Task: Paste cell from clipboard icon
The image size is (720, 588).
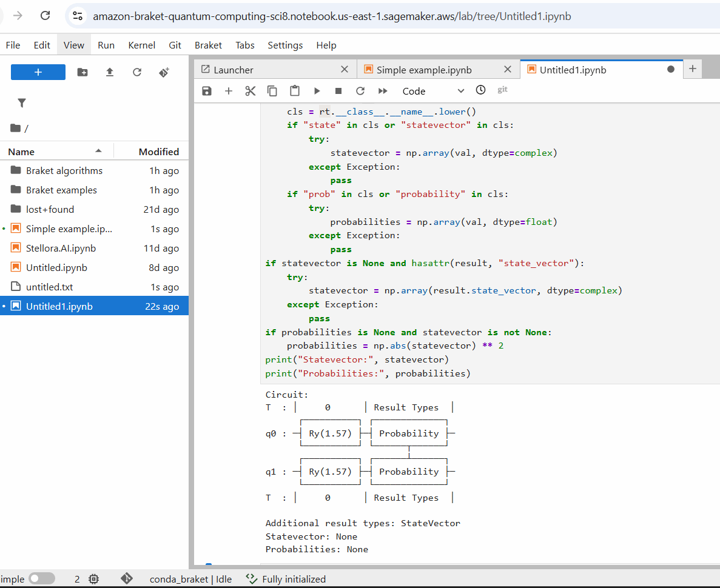Action: click(295, 91)
